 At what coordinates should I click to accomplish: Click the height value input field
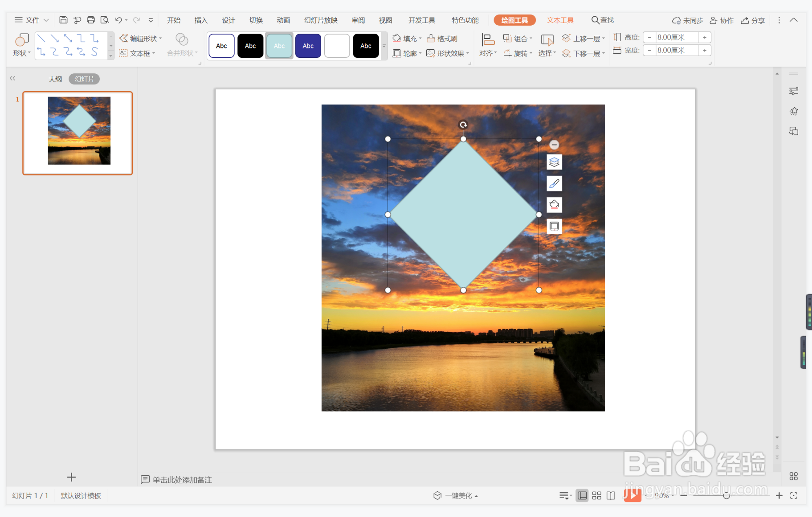point(676,37)
